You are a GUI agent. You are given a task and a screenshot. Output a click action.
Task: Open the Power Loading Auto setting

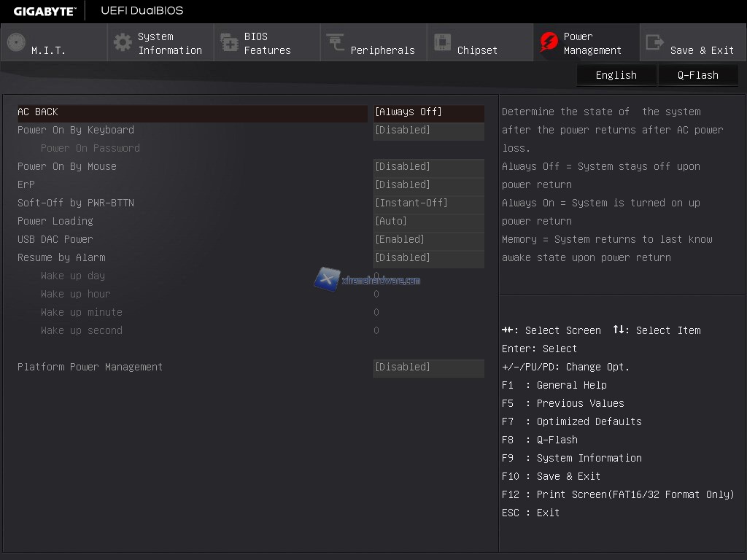428,222
